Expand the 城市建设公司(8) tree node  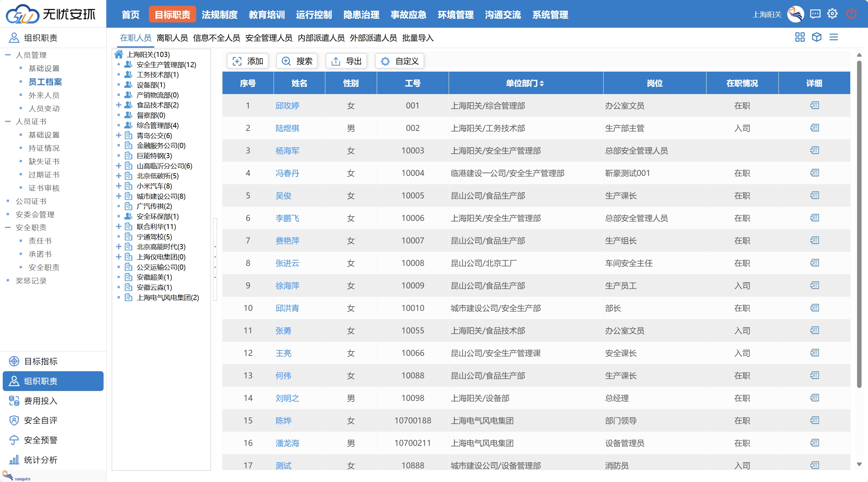pos(119,196)
